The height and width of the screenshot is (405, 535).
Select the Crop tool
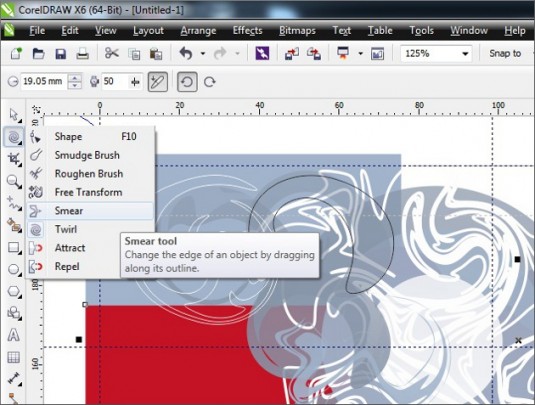pyautogui.click(x=14, y=159)
